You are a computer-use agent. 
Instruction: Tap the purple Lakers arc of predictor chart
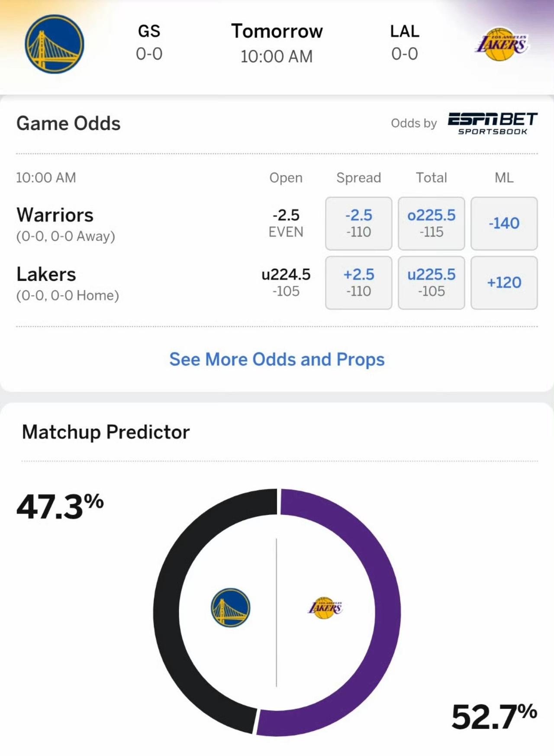[x=387, y=613]
